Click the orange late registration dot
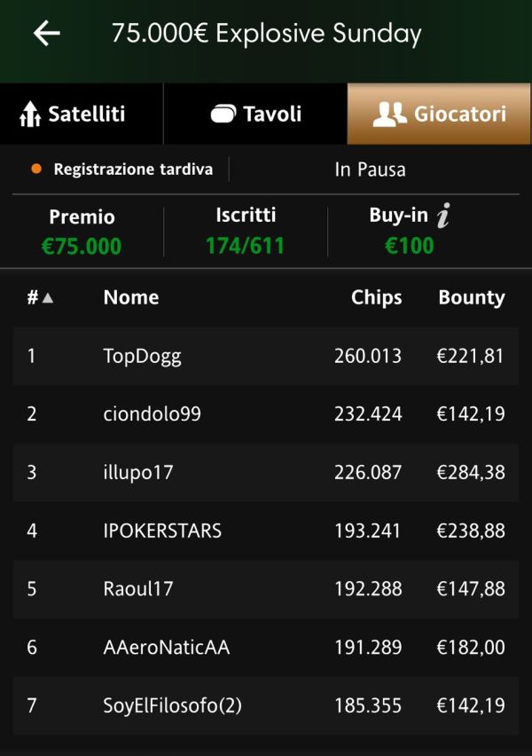Image resolution: width=532 pixels, height=756 pixels. (36, 169)
